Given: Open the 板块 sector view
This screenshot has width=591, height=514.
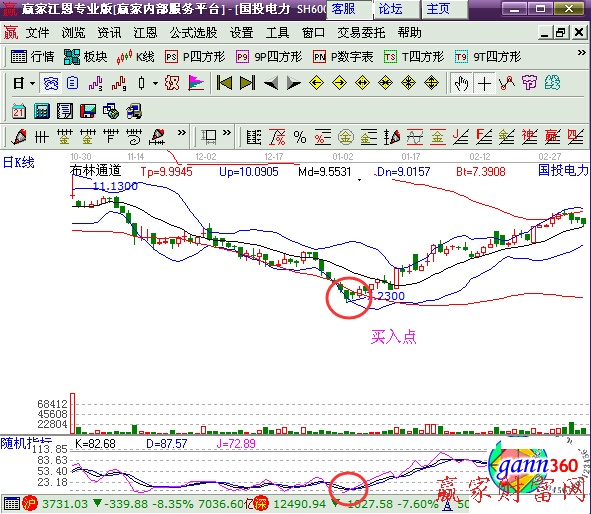Looking at the screenshot, I should pos(86,57).
